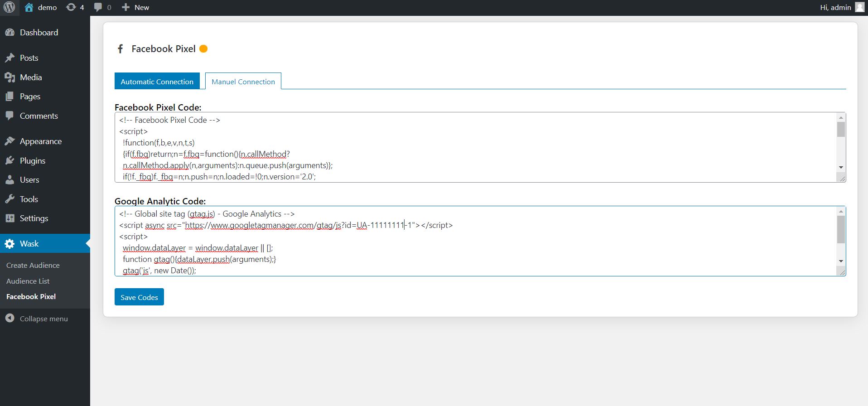Select the Wask menu item
This screenshot has width=868, height=406.
(x=45, y=244)
